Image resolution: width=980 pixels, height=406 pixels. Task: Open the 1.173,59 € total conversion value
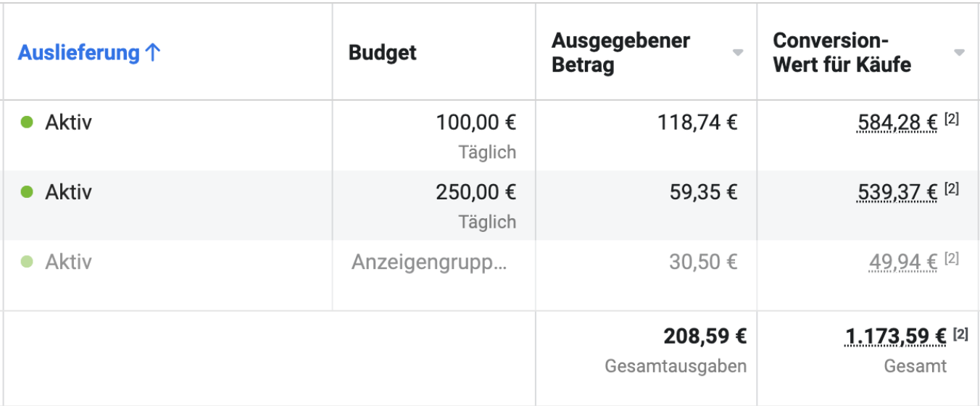(896, 337)
